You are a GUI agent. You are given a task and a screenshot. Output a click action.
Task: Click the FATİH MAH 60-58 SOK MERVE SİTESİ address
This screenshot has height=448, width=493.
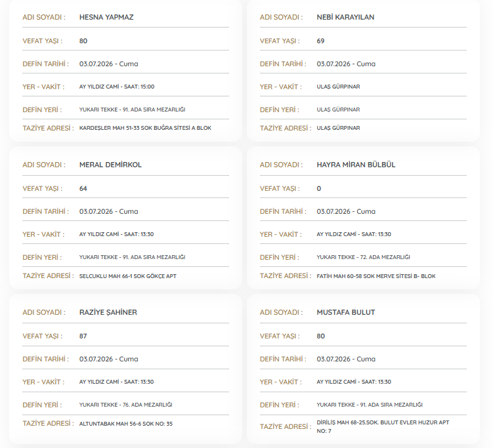pos(376,276)
